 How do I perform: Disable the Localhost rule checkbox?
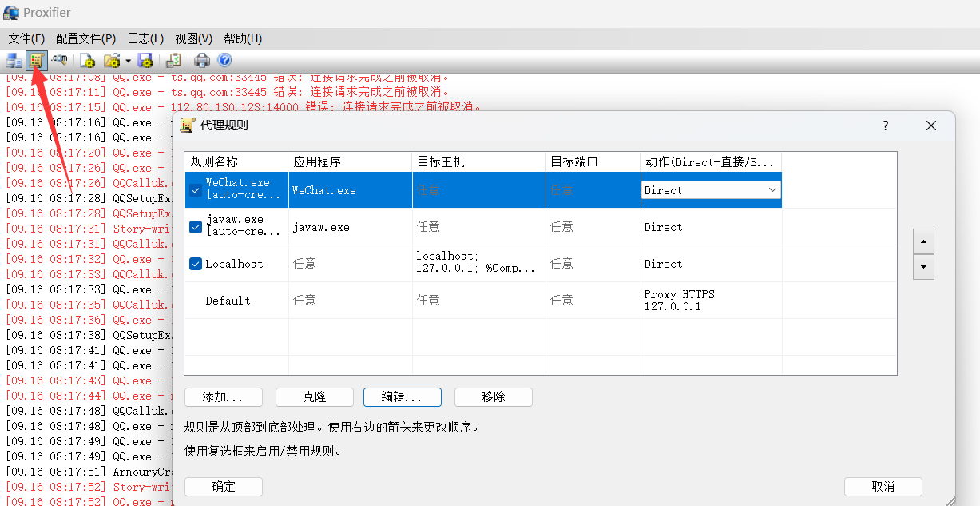coord(196,264)
